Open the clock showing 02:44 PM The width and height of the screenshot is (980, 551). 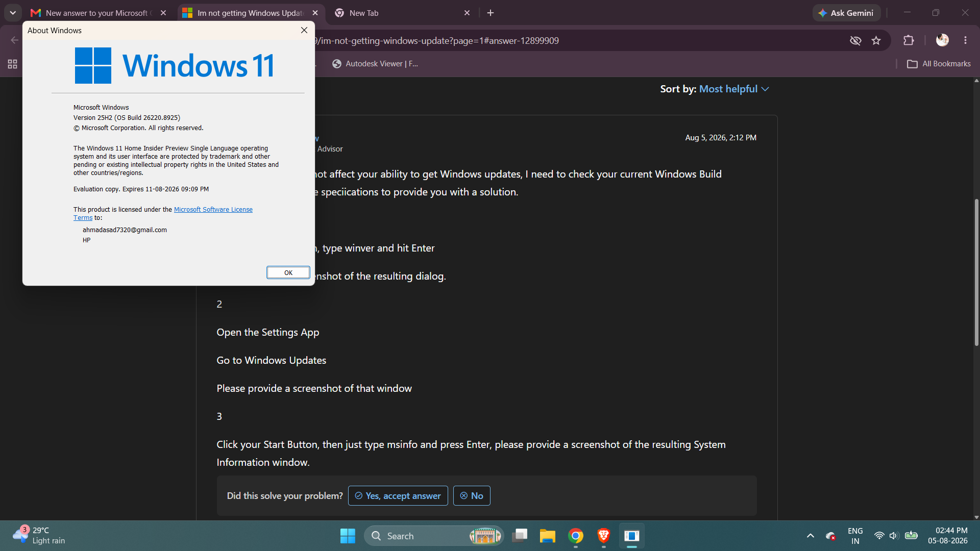point(948,536)
